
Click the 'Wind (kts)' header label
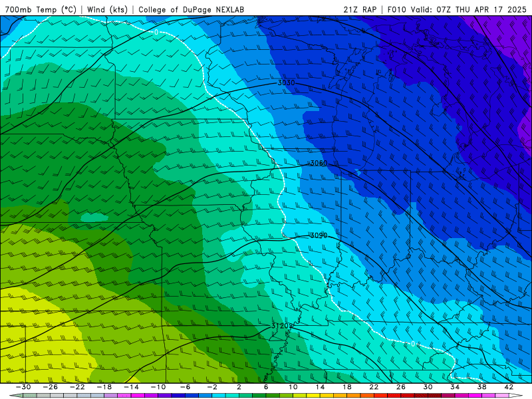(x=107, y=9)
